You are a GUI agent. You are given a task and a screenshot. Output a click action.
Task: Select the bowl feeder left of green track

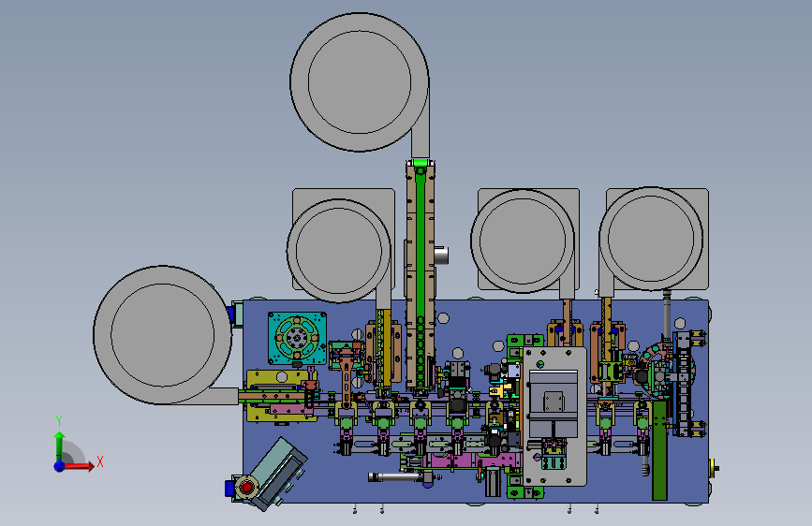pos(339,251)
